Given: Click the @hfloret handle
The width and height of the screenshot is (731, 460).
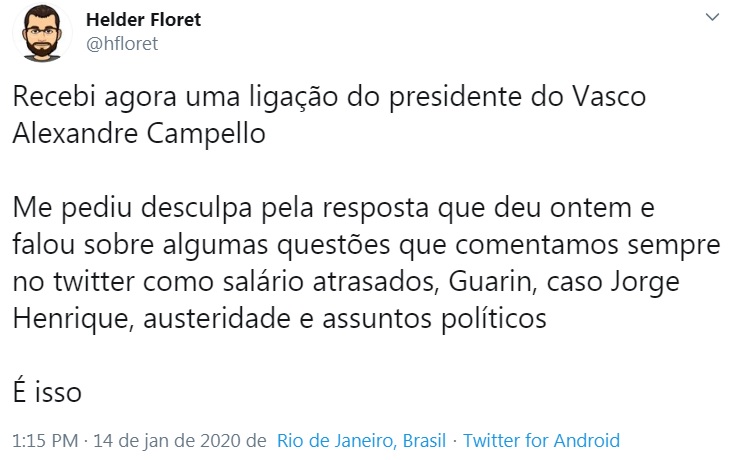Looking at the screenshot, I should (x=122, y=43).
